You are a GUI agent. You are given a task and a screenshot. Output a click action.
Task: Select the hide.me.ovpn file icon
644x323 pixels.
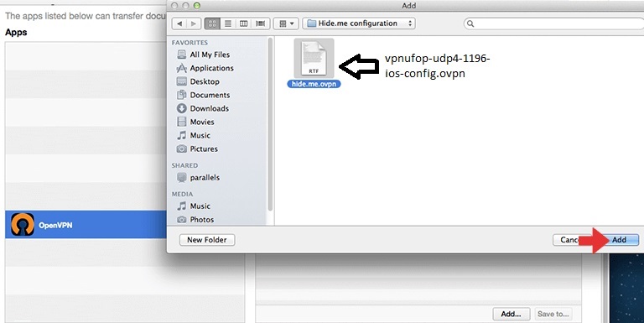(314, 59)
